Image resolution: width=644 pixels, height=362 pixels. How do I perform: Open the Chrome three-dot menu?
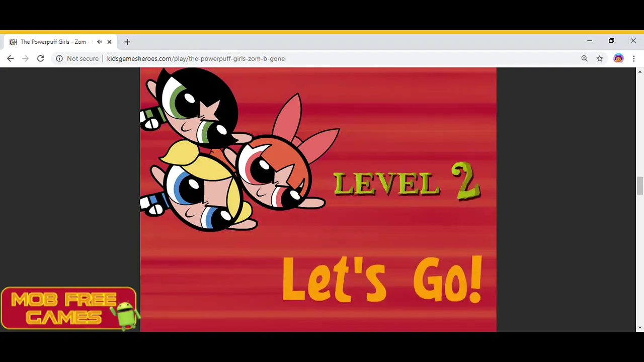tap(633, 58)
